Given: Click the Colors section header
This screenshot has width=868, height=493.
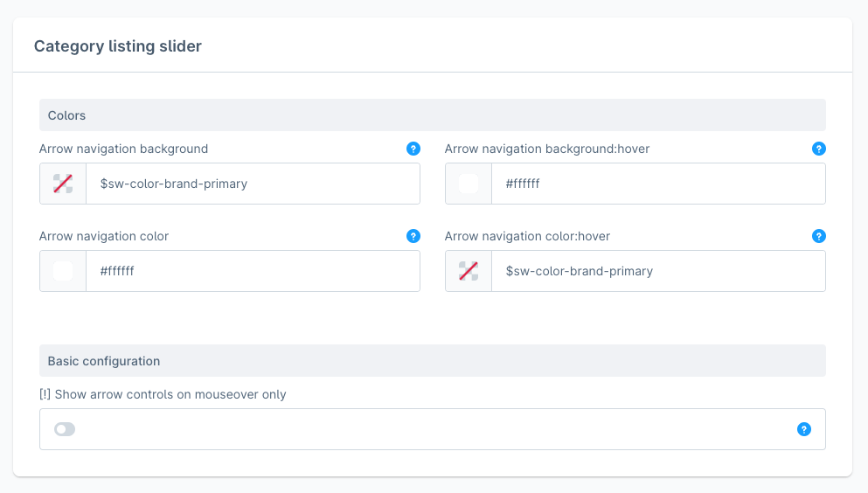Looking at the screenshot, I should pos(66,115).
